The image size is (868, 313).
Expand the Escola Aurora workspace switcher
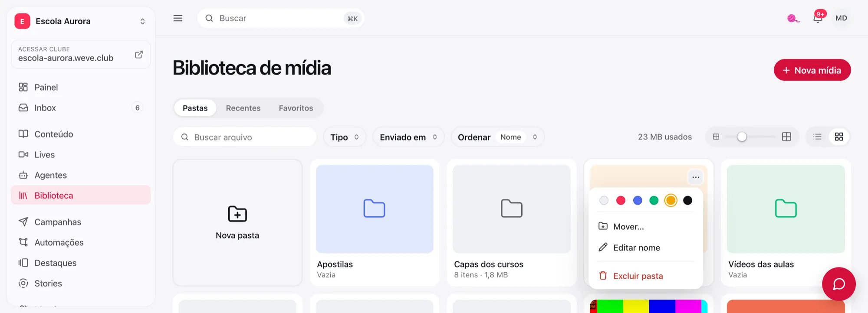point(81,21)
